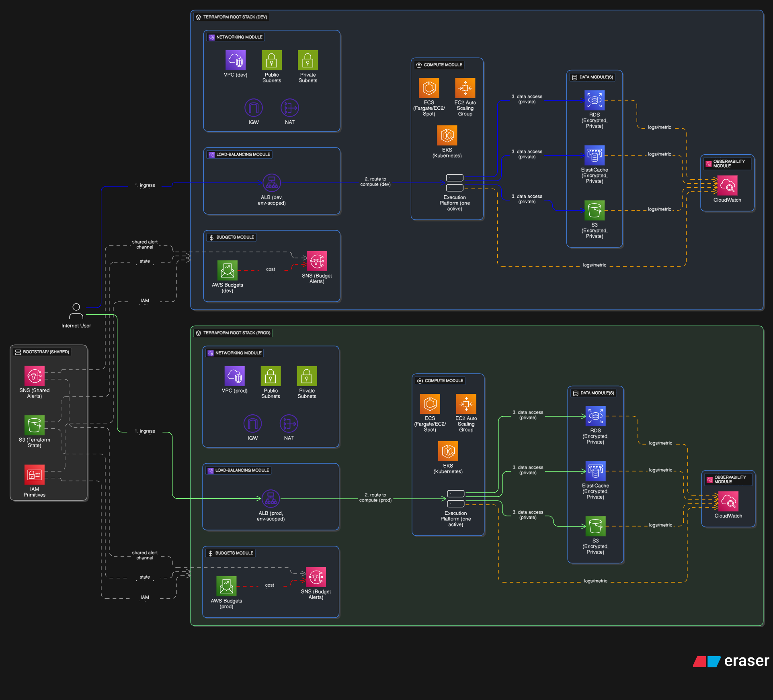The image size is (773, 700).
Task: Click the dev RDS encrypted icon
Action: click(595, 100)
